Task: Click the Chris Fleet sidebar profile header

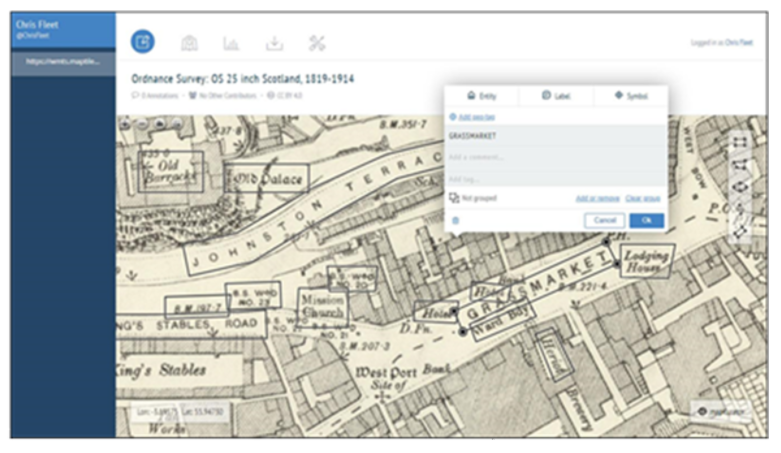Action: 63,30
